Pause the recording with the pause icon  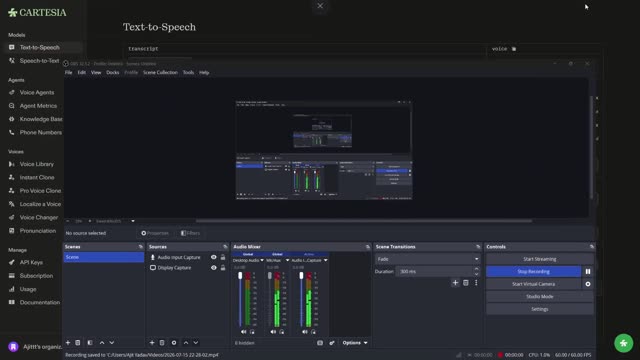tap(588, 271)
